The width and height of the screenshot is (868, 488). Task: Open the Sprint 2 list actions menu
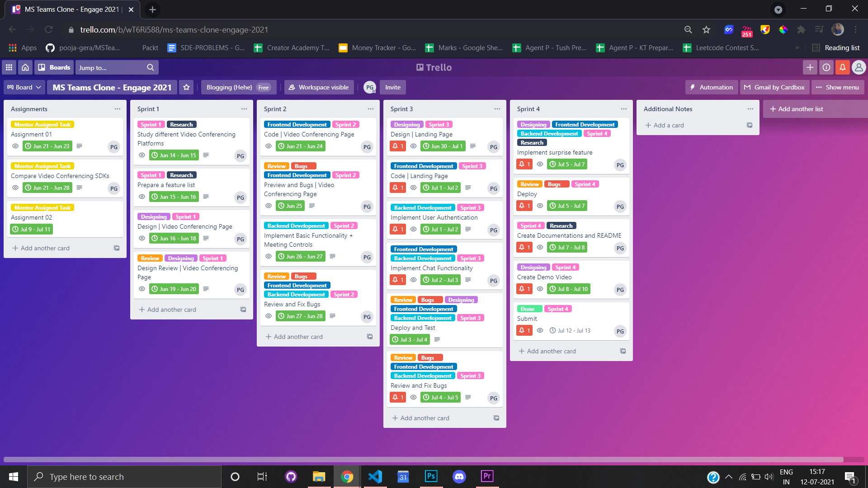point(370,108)
